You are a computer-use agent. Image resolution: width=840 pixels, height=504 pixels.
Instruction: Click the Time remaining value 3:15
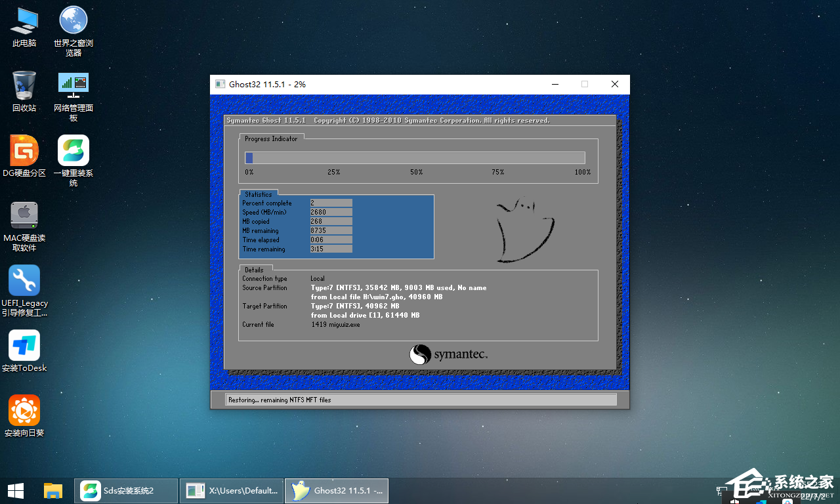point(331,249)
